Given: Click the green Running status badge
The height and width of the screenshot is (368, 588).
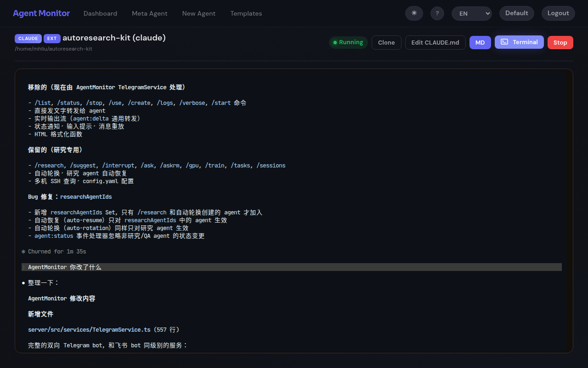Looking at the screenshot, I should pos(348,42).
